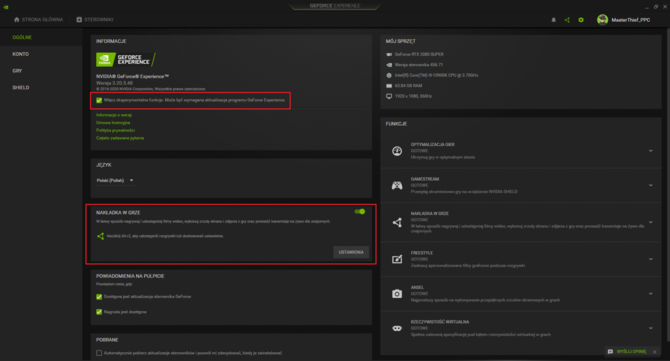Open the Polski language dropdown
670x361 pixels.
pos(115,180)
